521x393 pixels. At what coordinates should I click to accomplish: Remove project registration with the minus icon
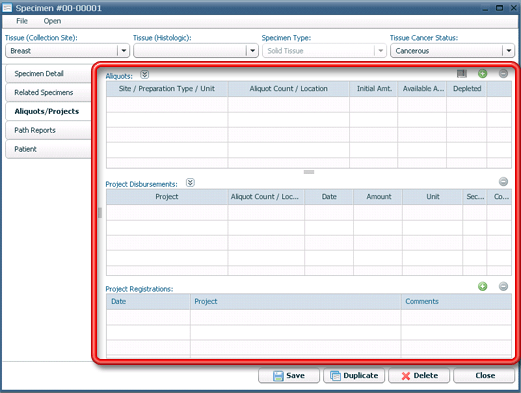pos(503,286)
